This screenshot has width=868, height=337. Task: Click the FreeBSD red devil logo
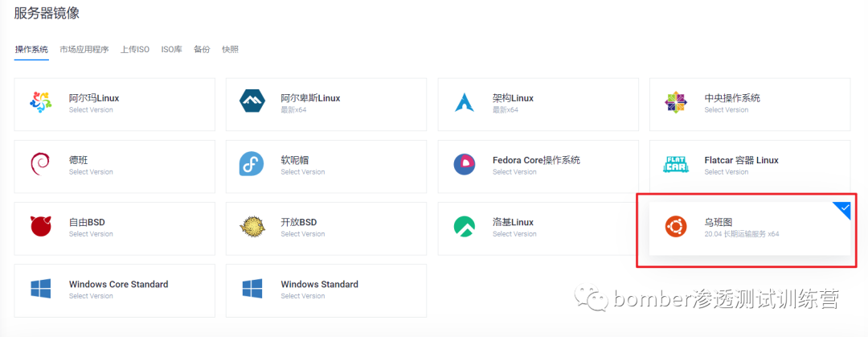40,227
